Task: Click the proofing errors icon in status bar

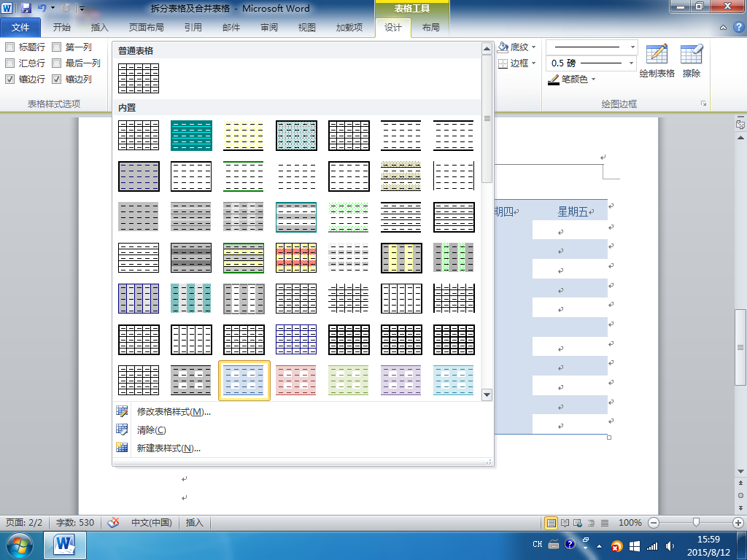Action: (113, 523)
